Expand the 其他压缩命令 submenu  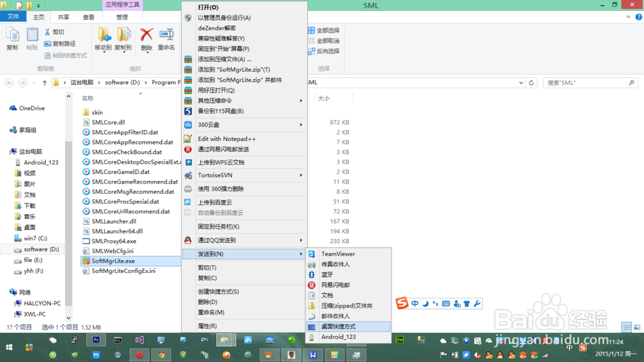pos(244,100)
